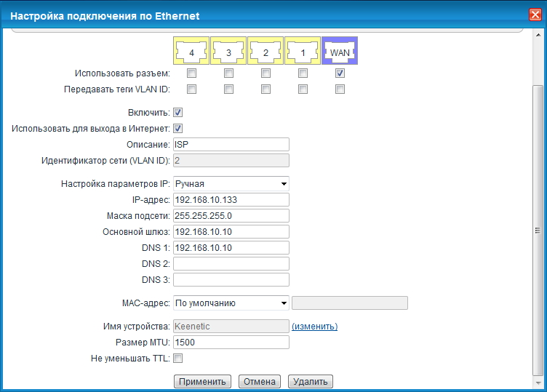This screenshot has width=547, height=392.
Task: Click the port 2 Ethernet icon
Action: click(x=265, y=52)
